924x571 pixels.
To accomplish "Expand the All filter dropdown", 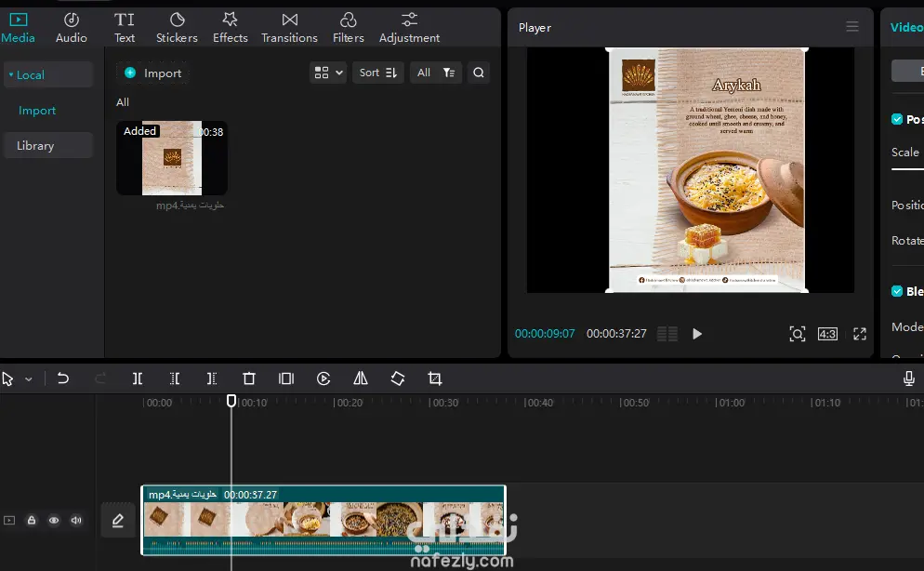I will pos(435,73).
